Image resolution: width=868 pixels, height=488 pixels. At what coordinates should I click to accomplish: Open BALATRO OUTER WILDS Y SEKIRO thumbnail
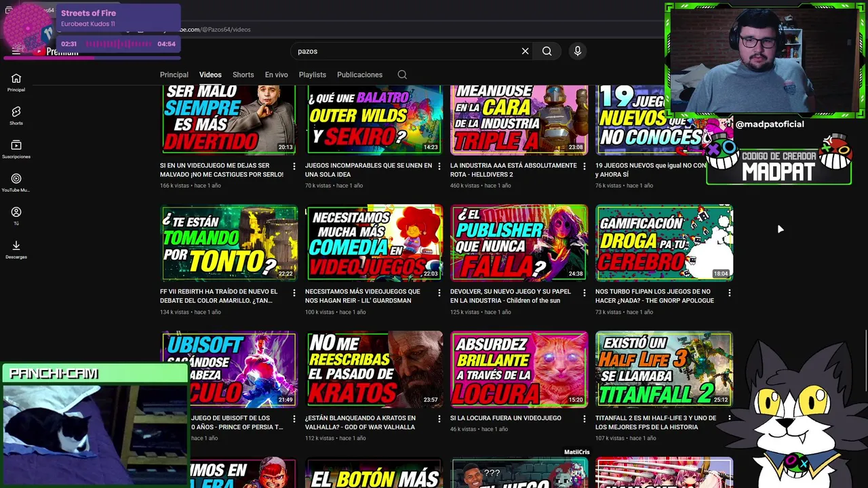374,120
